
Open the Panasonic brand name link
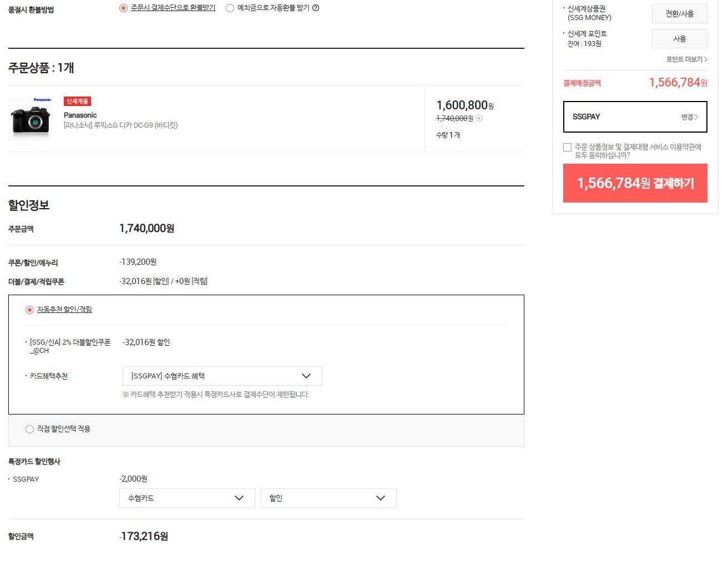(x=80, y=115)
